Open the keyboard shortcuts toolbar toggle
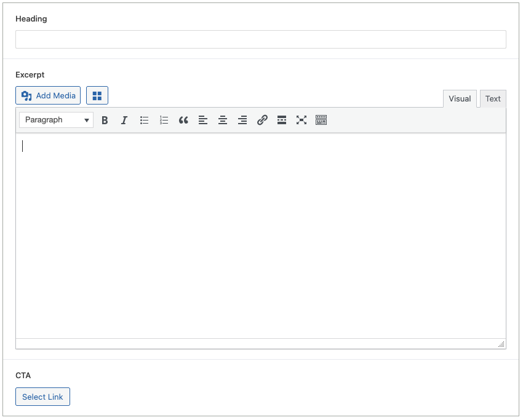Viewport: 523px width, 420px height. [x=321, y=120]
